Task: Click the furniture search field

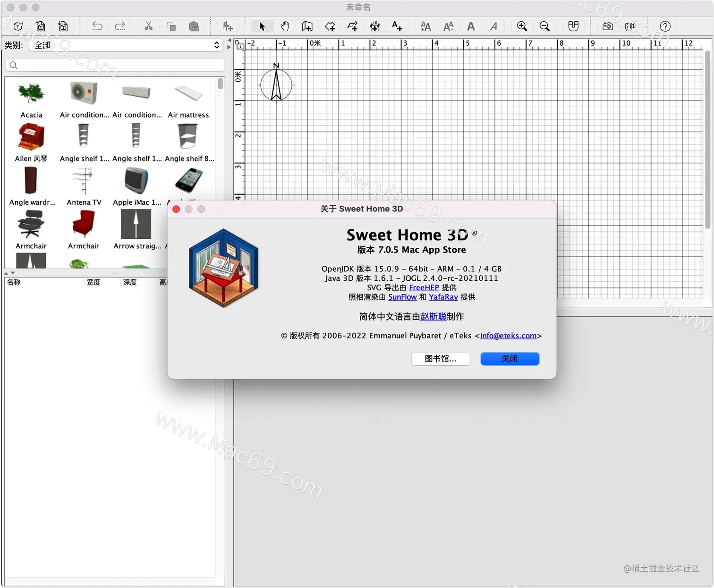Action: coord(115,65)
